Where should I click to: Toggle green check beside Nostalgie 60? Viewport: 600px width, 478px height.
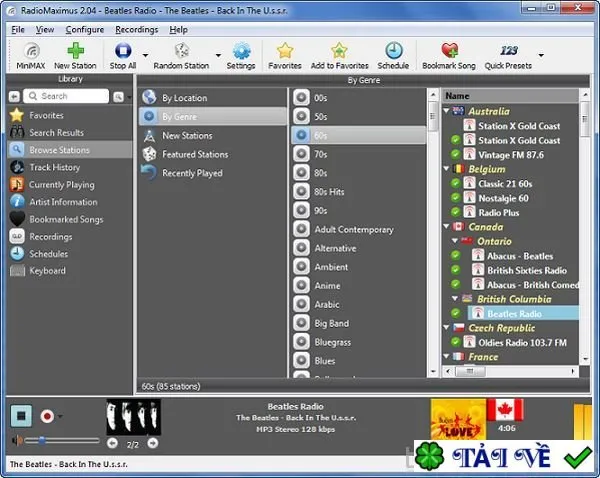click(x=455, y=198)
